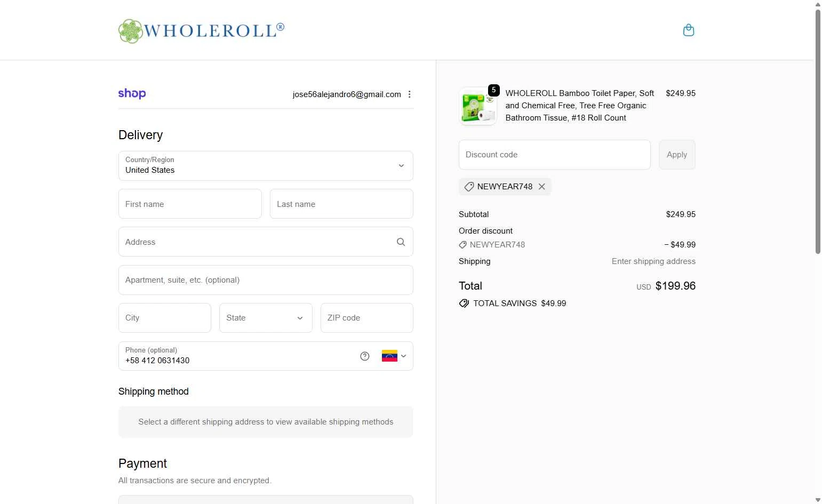Click the page vertical scrollbar
This screenshot has width=822, height=504.
818,131
